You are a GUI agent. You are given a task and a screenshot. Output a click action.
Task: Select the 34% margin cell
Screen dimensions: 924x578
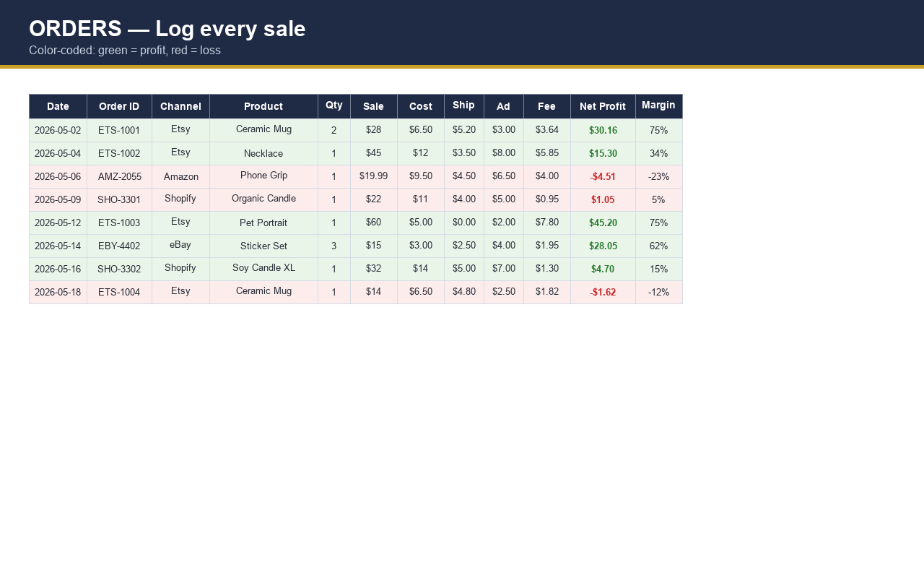pos(659,154)
